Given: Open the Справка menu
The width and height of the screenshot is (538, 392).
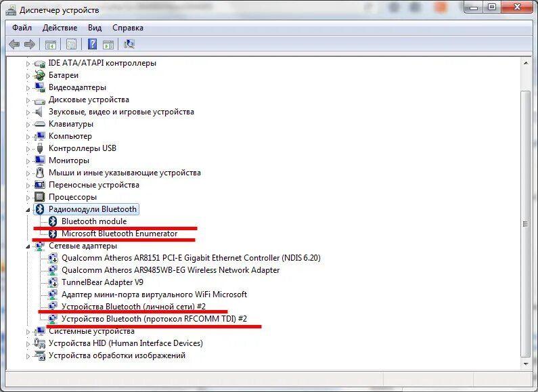Looking at the screenshot, I should pos(128,28).
